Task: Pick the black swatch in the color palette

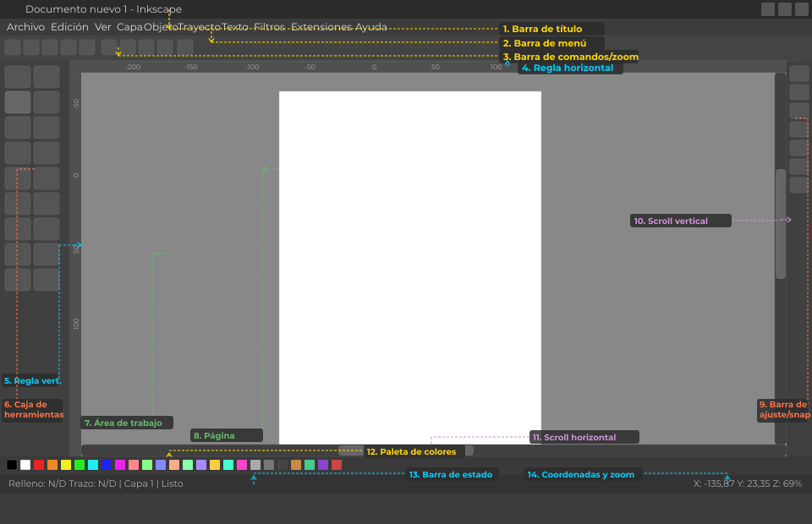Action: (x=12, y=465)
